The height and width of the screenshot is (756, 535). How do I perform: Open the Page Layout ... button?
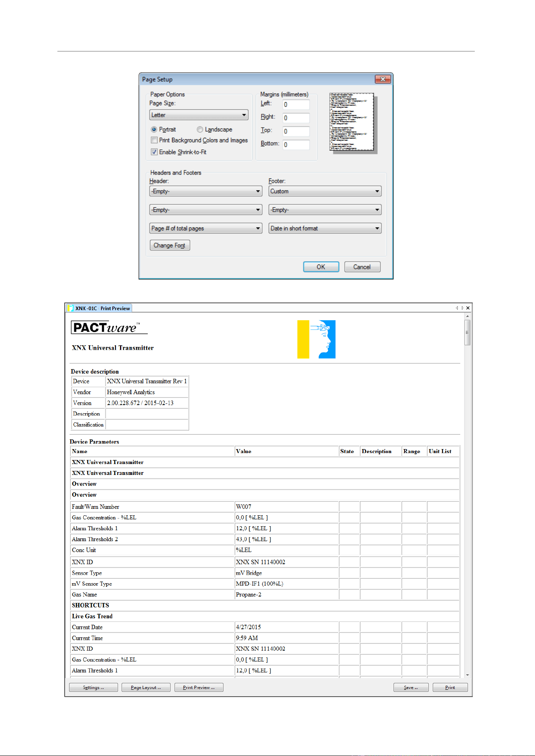(x=146, y=687)
